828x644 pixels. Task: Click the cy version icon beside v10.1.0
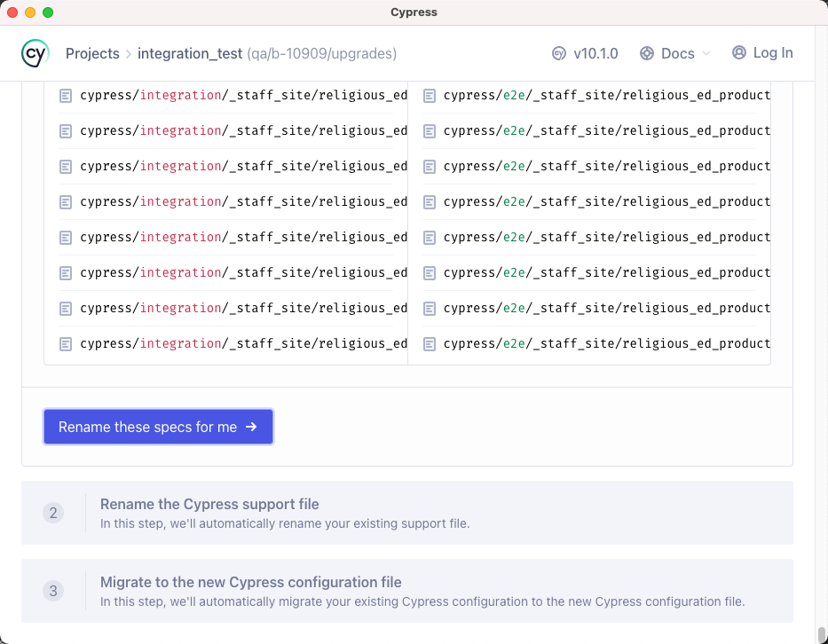557,53
